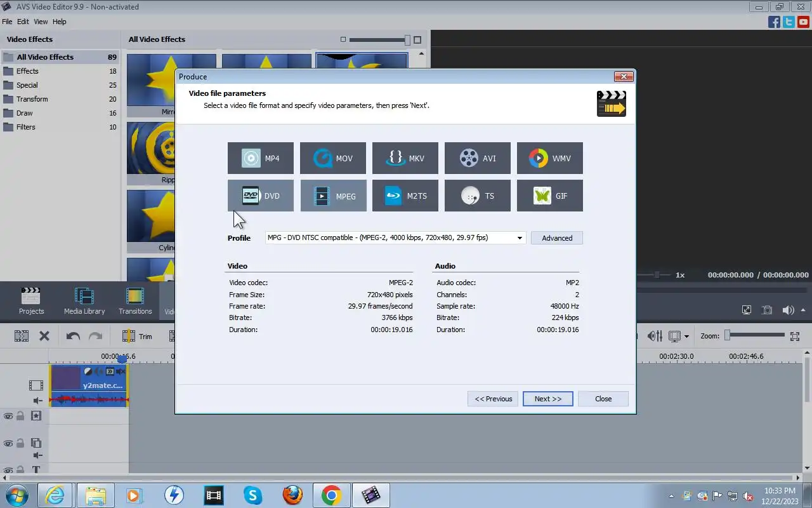The width and height of the screenshot is (812, 508).
Task: Select the Draw effects category
Action: point(60,113)
